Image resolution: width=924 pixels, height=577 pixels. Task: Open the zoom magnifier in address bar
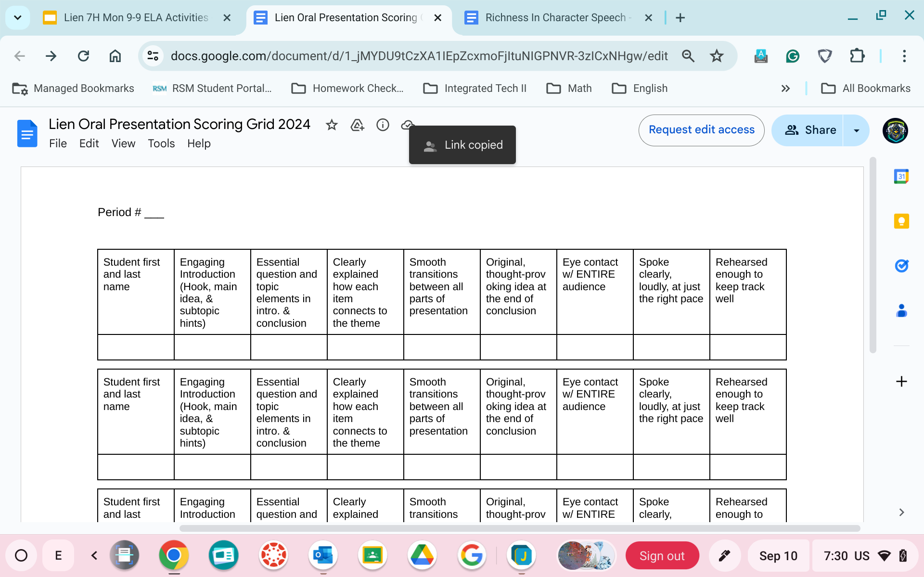point(688,56)
